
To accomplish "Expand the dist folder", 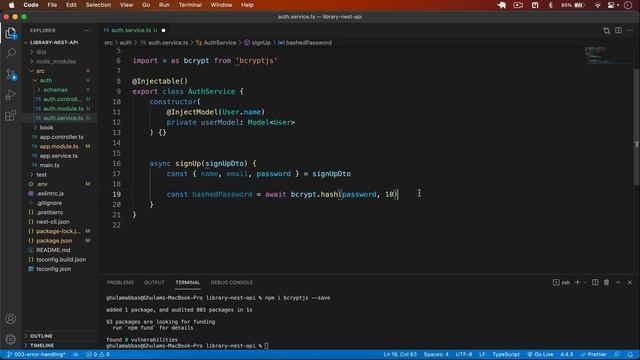I will tap(41, 52).
